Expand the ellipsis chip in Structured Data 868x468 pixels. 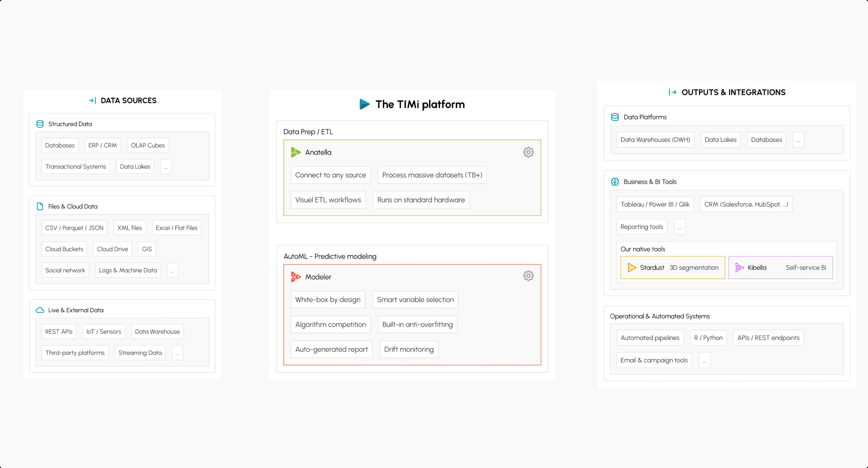click(166, 167)
